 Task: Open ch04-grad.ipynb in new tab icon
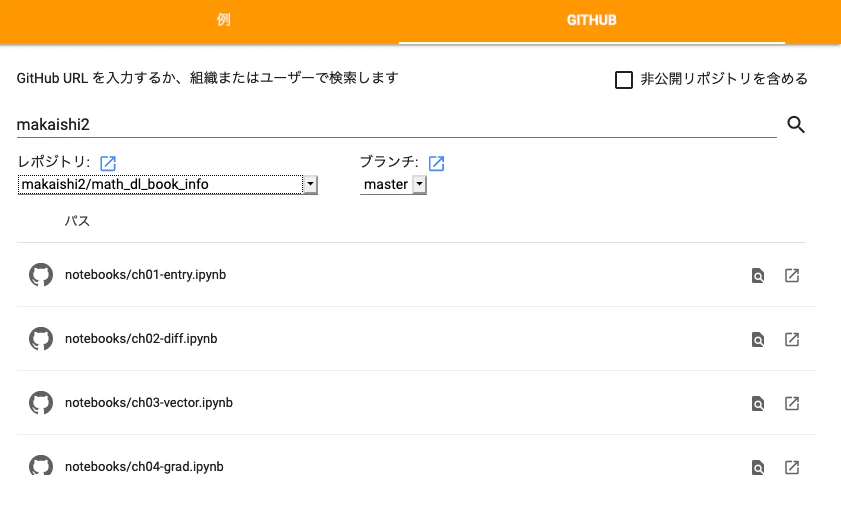tap(792, 467)
